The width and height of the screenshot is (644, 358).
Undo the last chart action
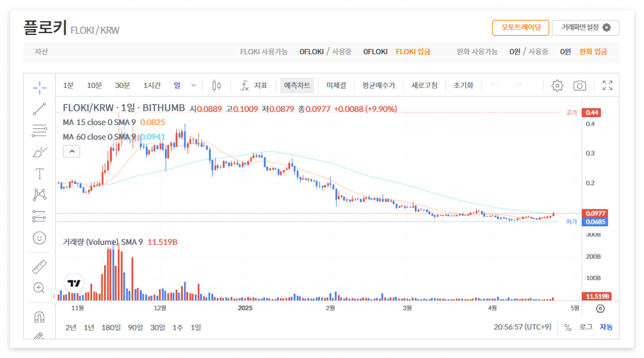pos(495,85)
